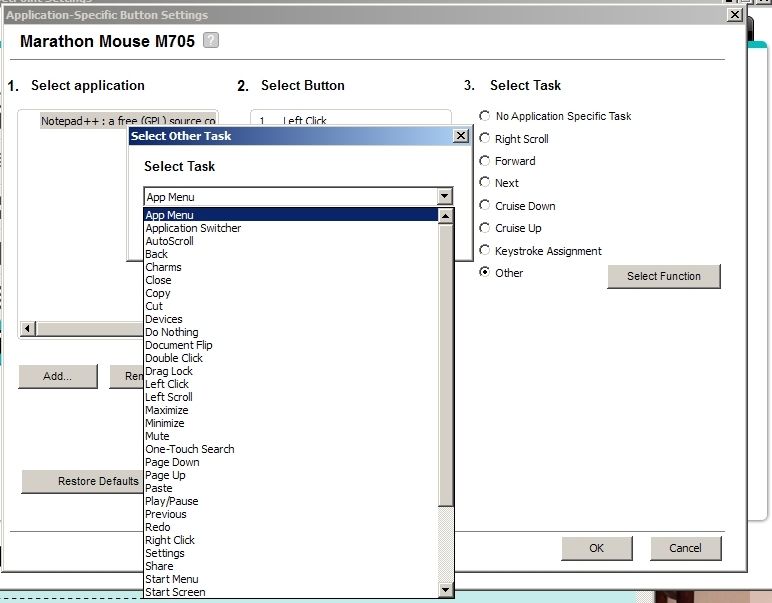The width and height of the screenshot is (772, 603).
Task: Select Left Click in the dropdown list
Action: coord(290,384)
